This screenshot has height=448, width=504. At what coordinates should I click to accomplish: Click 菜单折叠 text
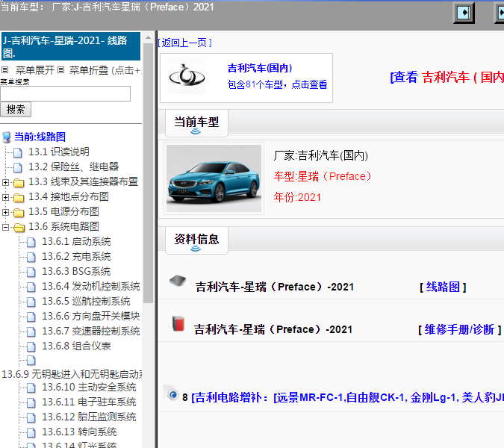89,70
